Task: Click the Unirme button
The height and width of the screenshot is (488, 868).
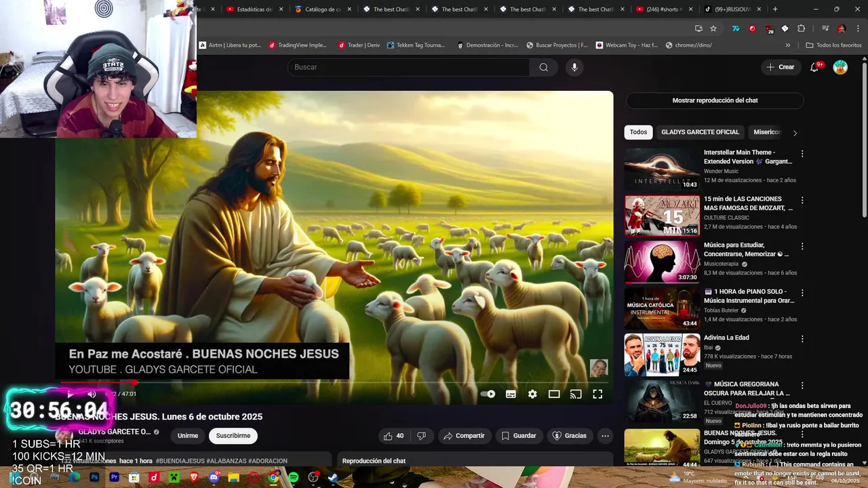Action: [188, 436]
